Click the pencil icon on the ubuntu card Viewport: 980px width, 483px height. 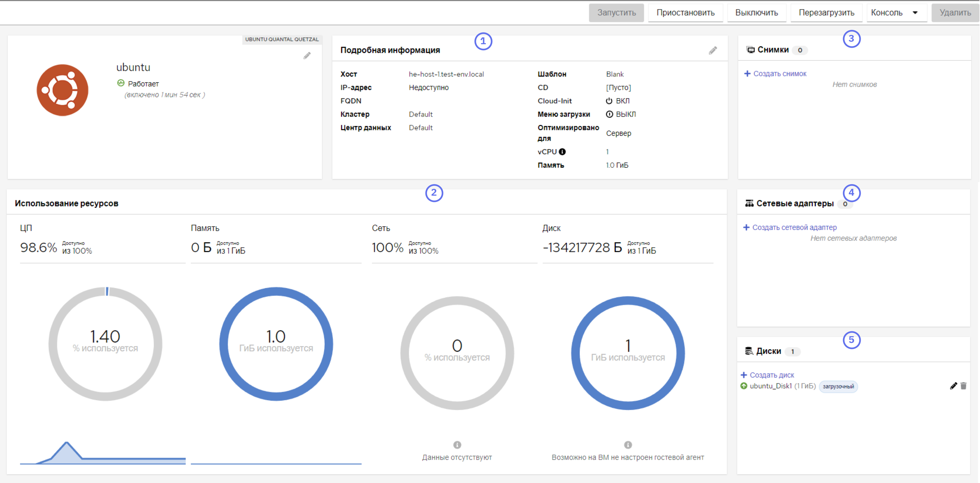coord(307,56)
